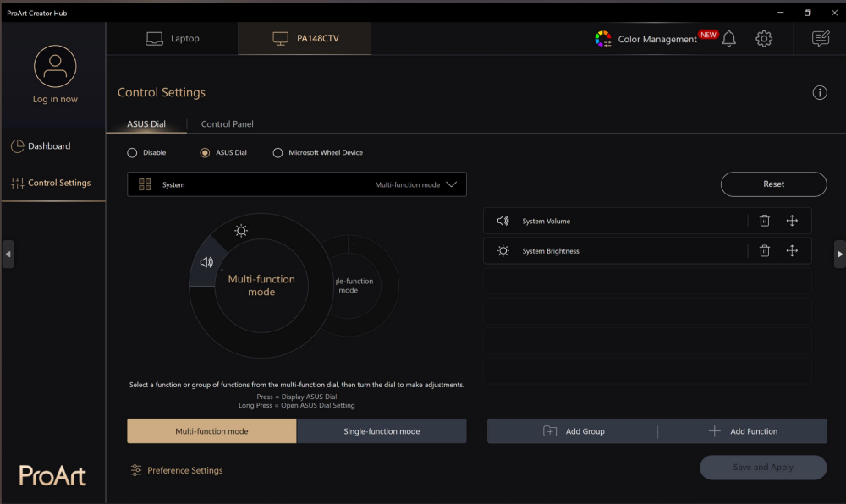Click the Add Group folder plus icon
The width and height of the screenshot is (846, 504).
pos(550,431)
